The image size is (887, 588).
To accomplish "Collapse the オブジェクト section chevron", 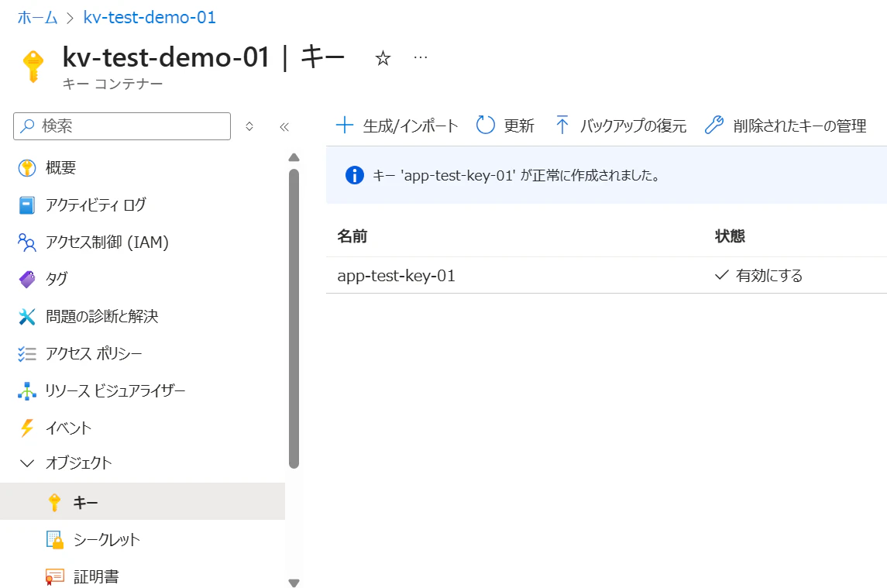I will point(26,463).
